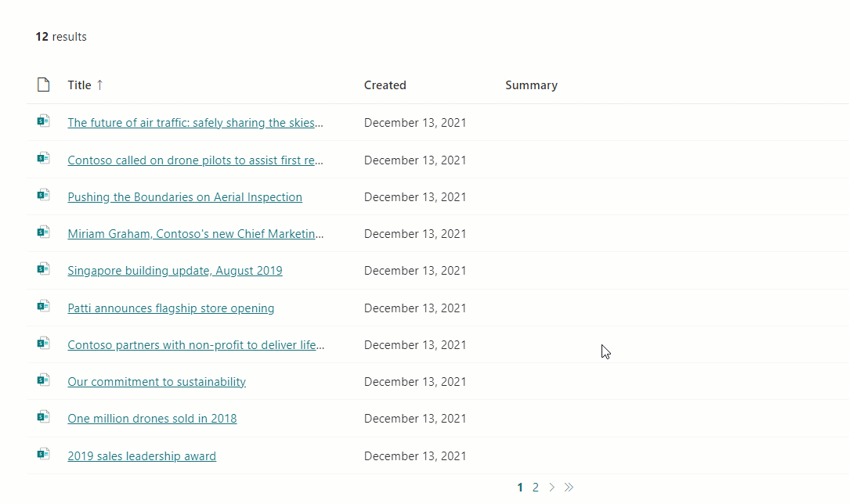Click the page icon beside 'Patti announces flagship store'
Viewport: 849px width, 504px height.
43,306
